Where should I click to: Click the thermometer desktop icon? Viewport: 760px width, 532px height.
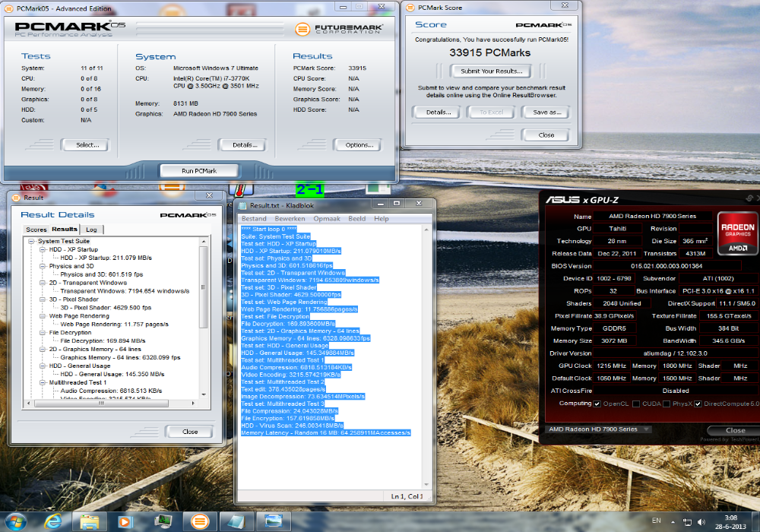tap(239, 189)
